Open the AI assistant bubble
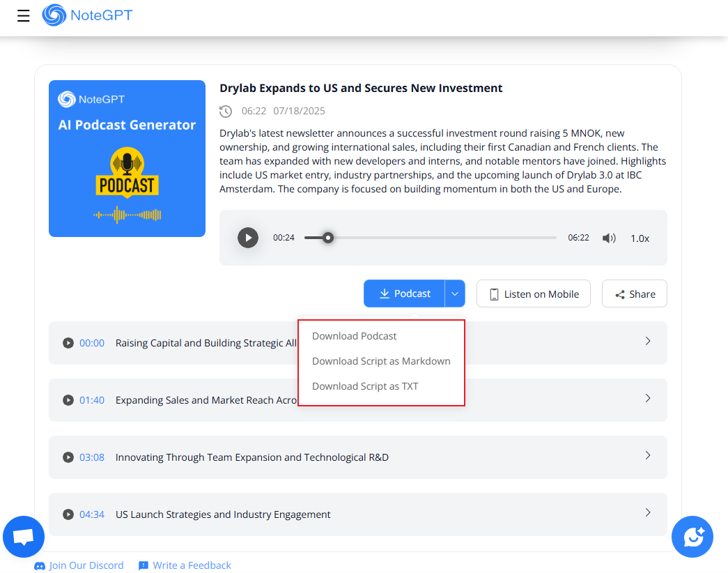728x573 pixels. (x=692, y=537)
